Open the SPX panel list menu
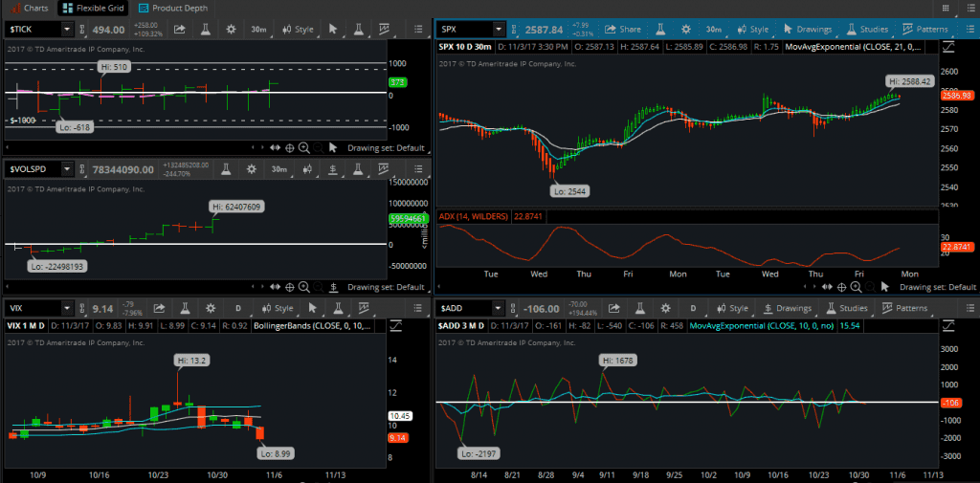Screen dimensions: 980x483 click(970, 29)
